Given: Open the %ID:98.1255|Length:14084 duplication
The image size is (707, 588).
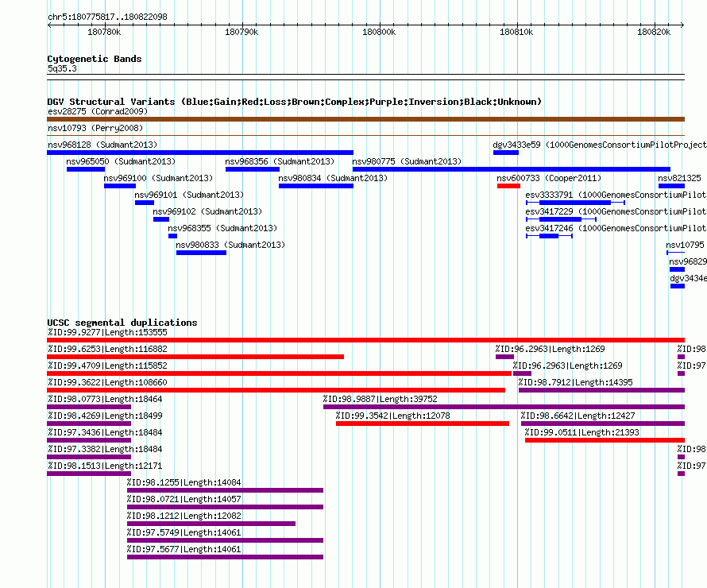Looking at the screenshot, I should coord(184,482).
